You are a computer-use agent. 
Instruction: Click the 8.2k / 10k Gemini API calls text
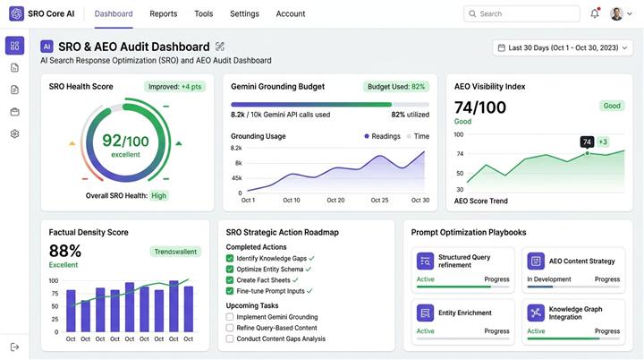click(x=281, y=115)
